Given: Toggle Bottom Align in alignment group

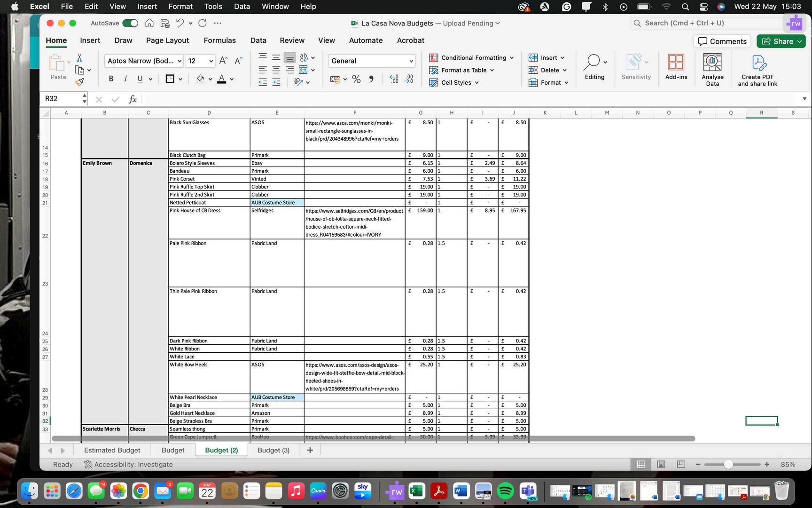Looking at the screenshot, I should click(x=290, y=57).
